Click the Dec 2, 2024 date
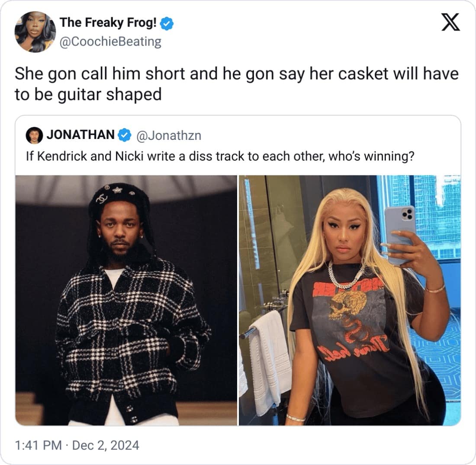Image resolution: width=476 pixels, height=465 pixels. pos(106,445)
